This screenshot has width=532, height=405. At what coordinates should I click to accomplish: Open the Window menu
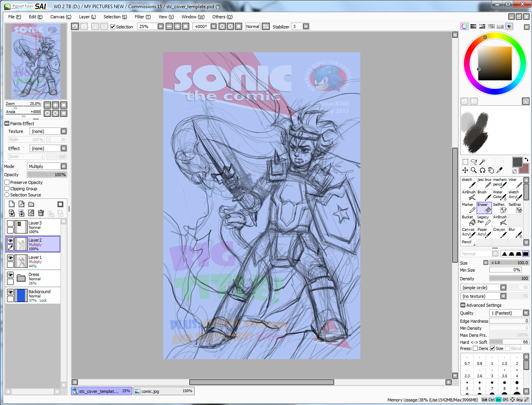[x=193, y=17]
